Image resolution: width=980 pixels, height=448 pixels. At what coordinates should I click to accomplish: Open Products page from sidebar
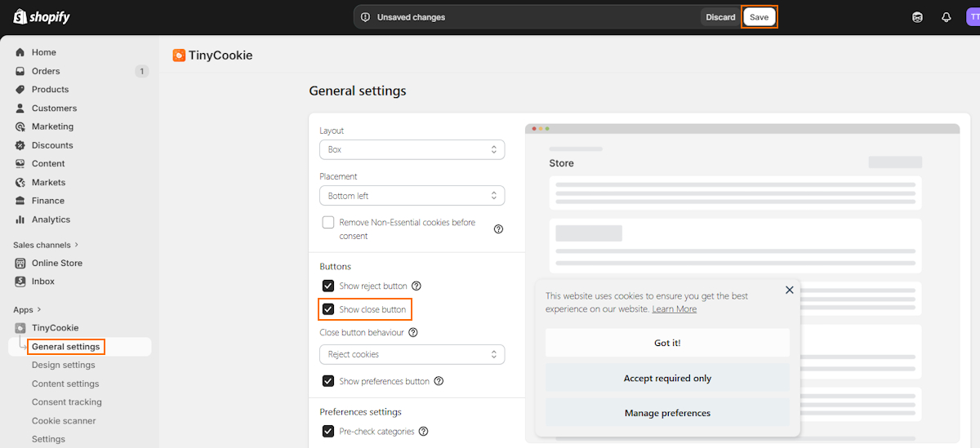pyautogui.click(x=50, y=90)
